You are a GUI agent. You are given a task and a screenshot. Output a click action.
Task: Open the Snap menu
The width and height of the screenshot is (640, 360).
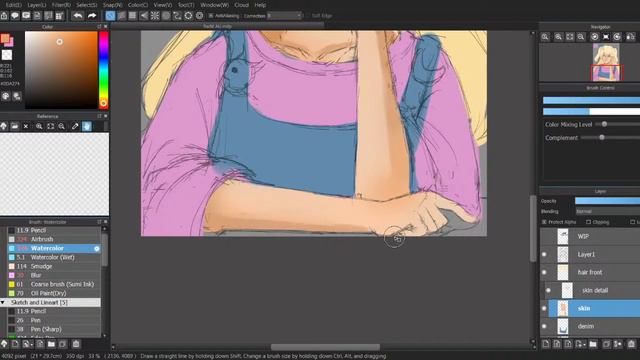tap(112, 5)
